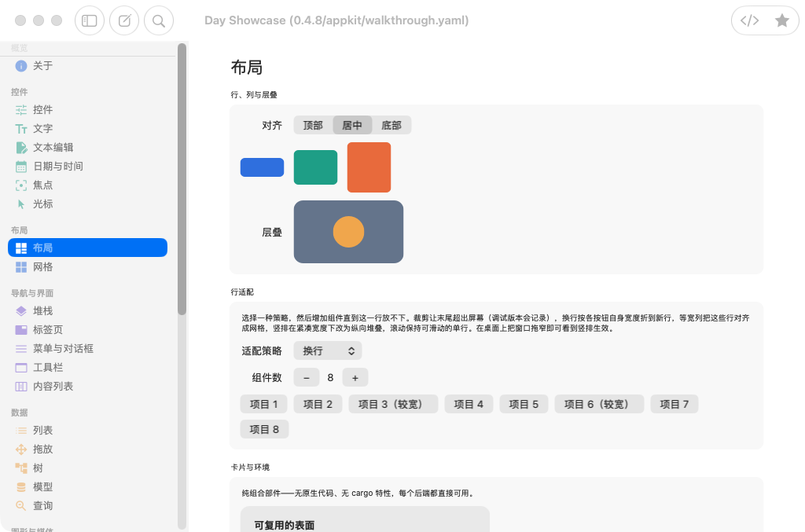This screenshot has width=805, height=532.
Task: Increase 组件数 with the plus button
Action: point(355,378)
